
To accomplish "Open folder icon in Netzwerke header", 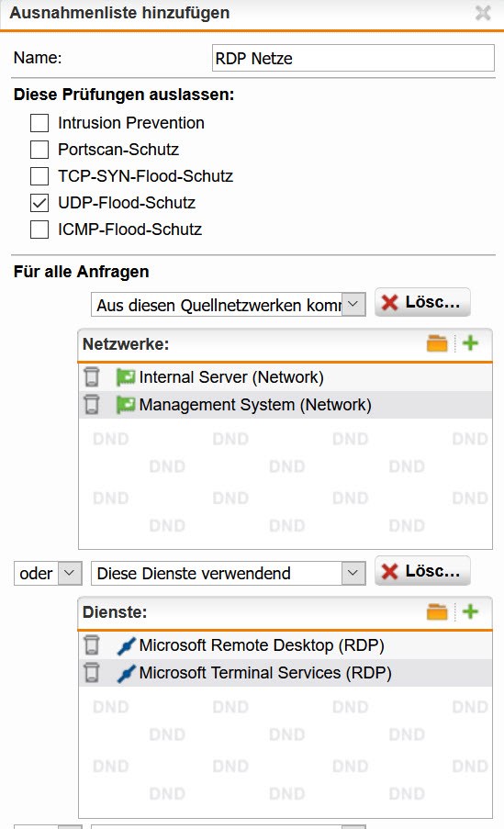I will [437, 343].
